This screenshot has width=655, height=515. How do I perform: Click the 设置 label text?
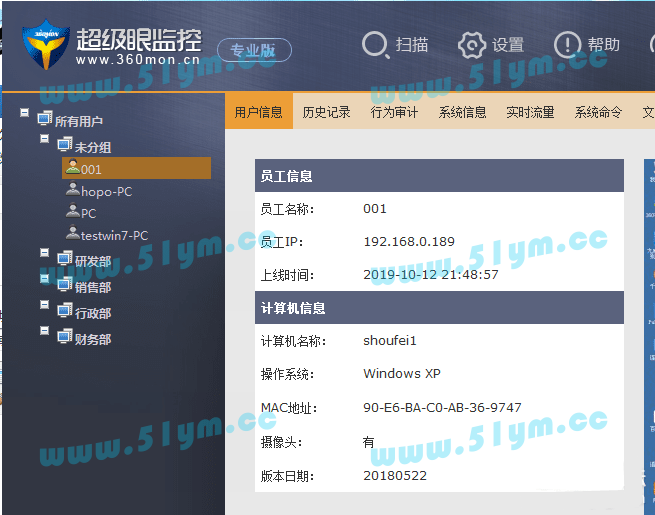(x=508, y=45)
